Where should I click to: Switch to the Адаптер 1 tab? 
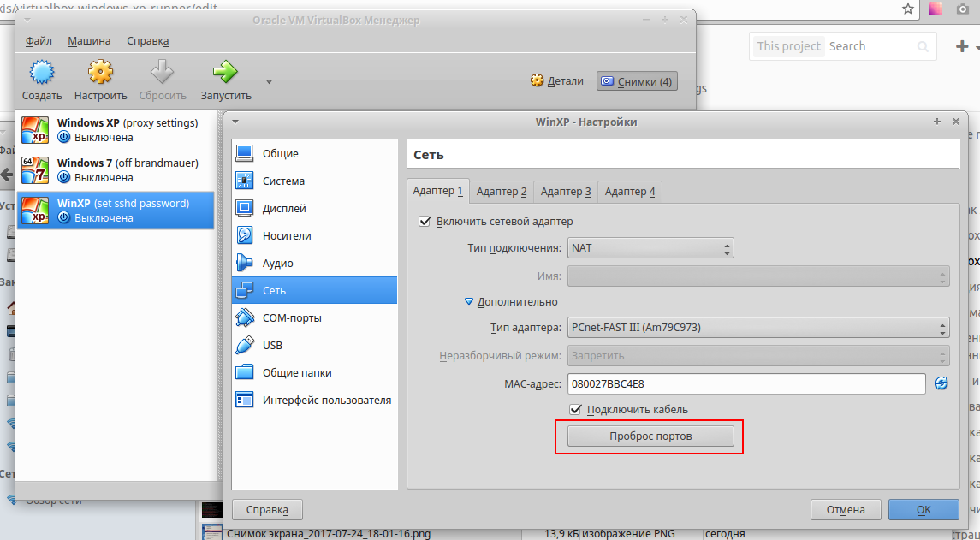[437, 191]
